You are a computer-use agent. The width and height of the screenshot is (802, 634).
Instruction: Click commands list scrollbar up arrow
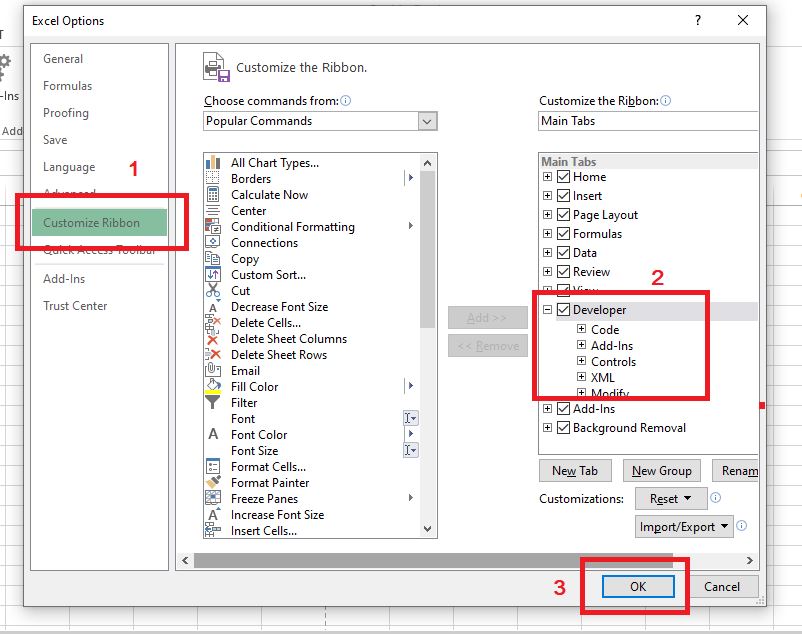tap(428, 163)
